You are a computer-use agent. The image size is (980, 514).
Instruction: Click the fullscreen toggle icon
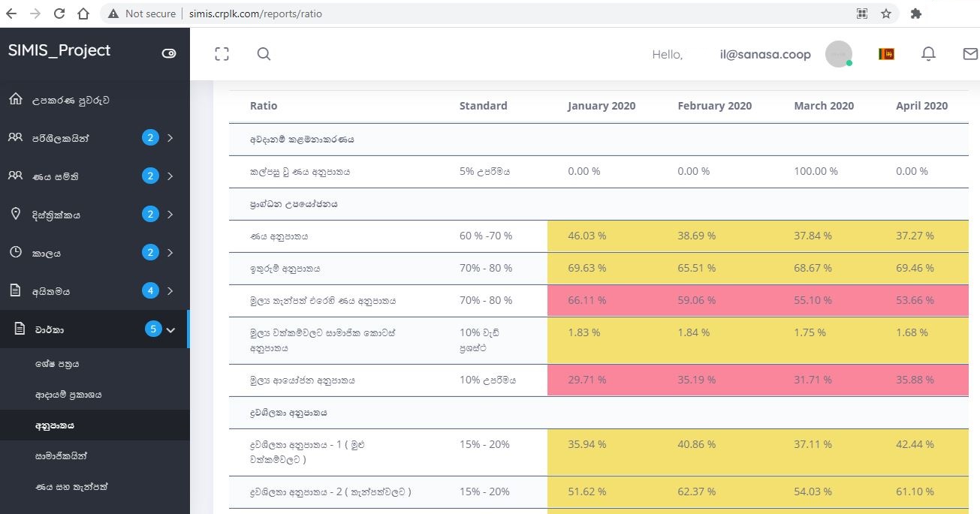point(222,54)
